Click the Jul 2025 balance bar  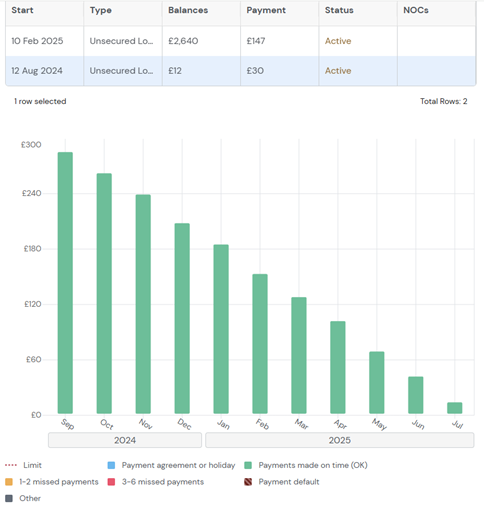coord(455,408)
